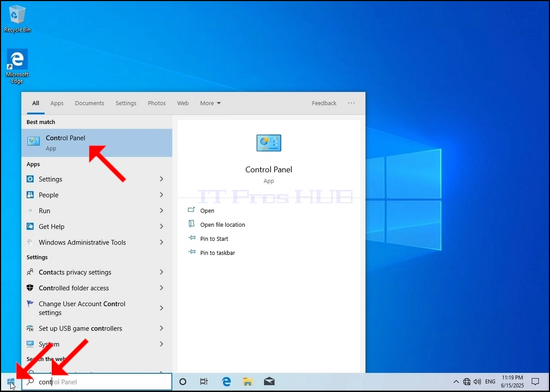
Task: Click the Controlled folder access shield icon
Action: coord(30,288)
